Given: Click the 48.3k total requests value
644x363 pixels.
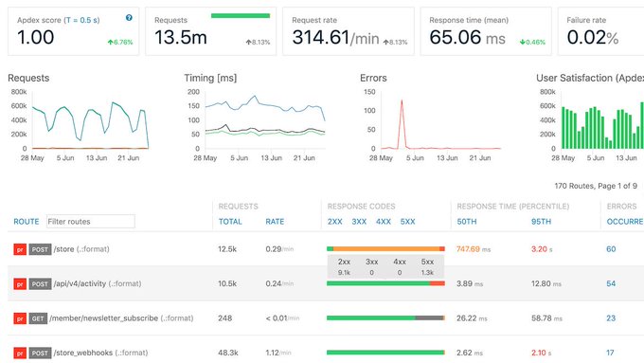Looking at the screenshot, I should tap(228, 353).
